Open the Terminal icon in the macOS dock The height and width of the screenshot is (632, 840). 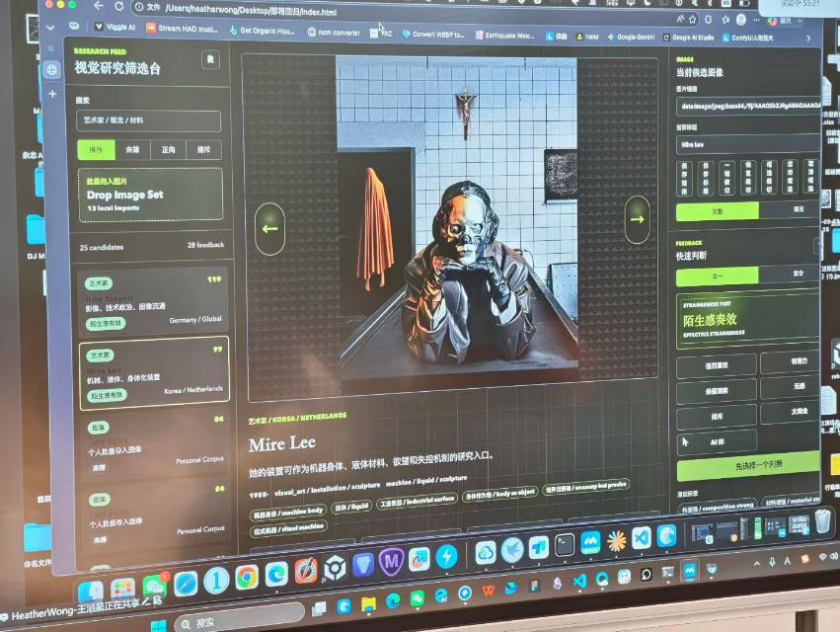click(x=564, y=546)
